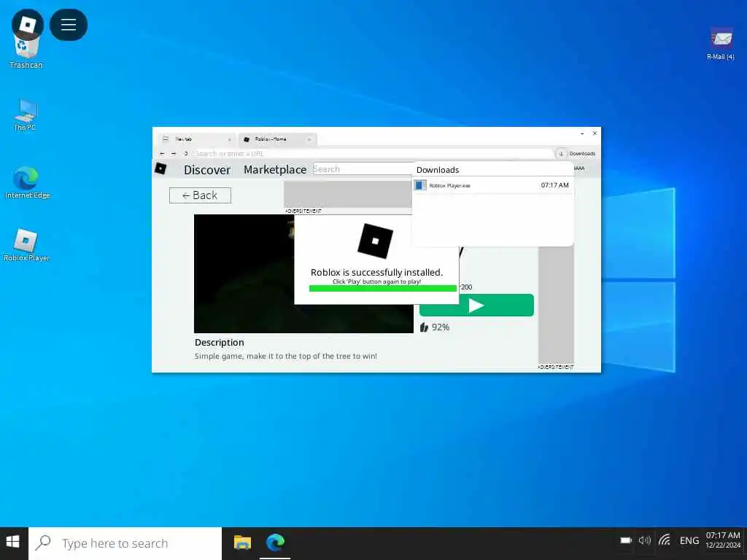
Task: Switch to the Roblox - Home tab
Action: click(x=276, y=139)
